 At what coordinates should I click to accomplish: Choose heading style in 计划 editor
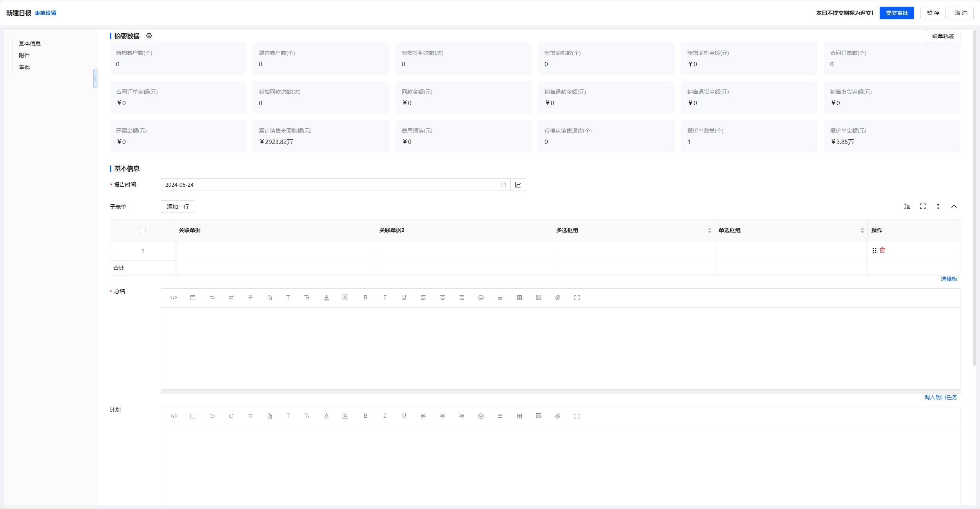[x=288, y=416]
